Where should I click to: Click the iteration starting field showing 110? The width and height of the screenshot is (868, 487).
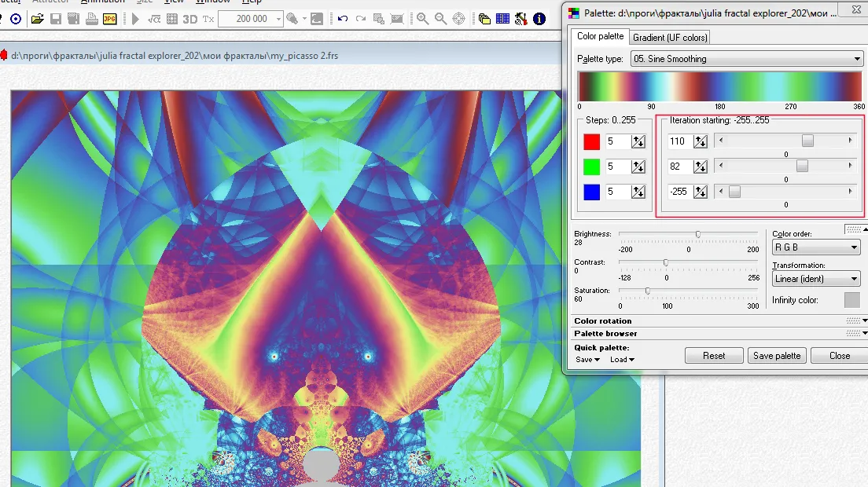pyautogui.click(x=680, y=141)
